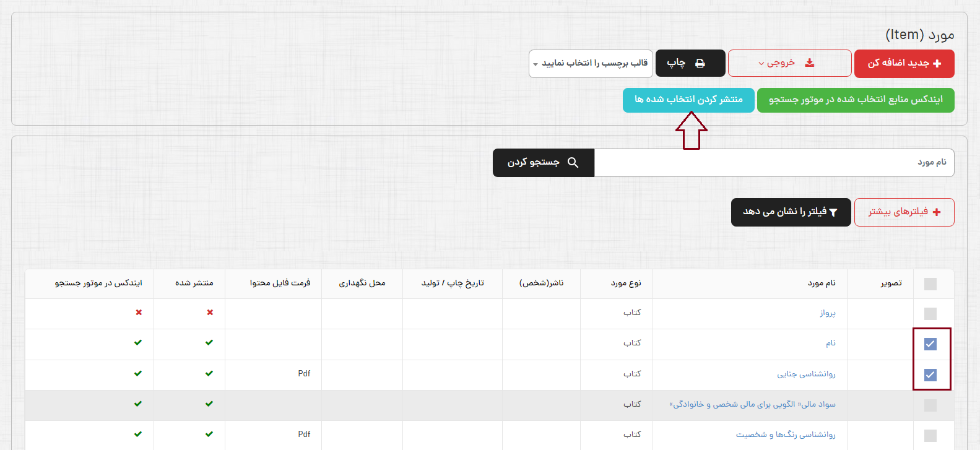
Task: Check the checkbox for the پرواز row
Action: 930,314
